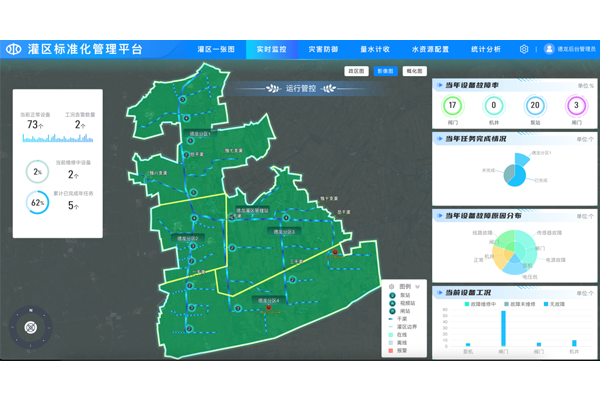Open the 灌区一张图 tab

coord(216,49)
